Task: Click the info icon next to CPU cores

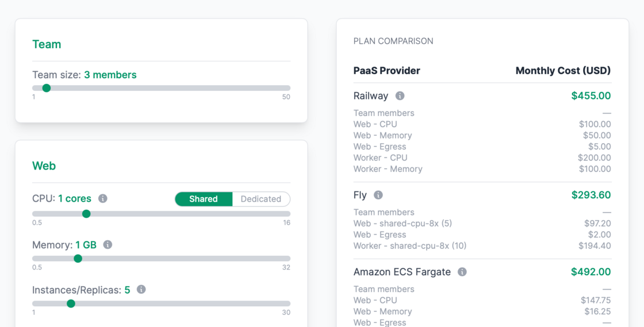Action: coord(103,198)
